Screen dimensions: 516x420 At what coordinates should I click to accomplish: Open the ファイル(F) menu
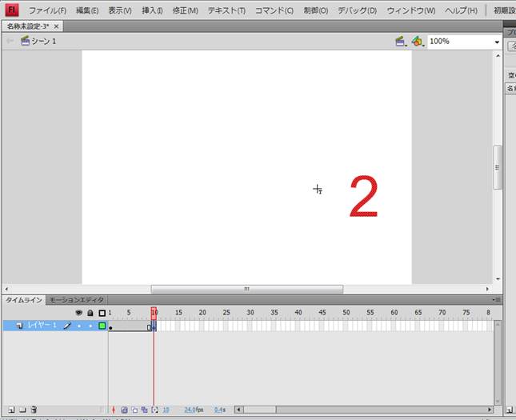coord(47,10)
